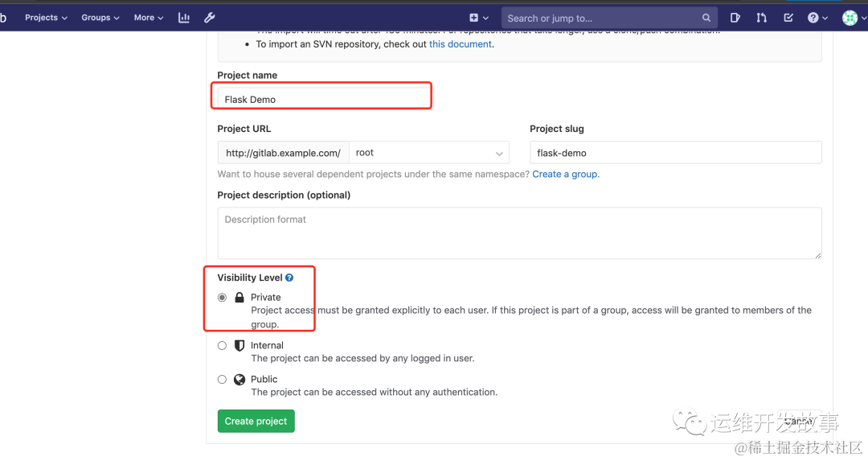Click the Project name field
The image size is (868, 461).
click(325, 99)
